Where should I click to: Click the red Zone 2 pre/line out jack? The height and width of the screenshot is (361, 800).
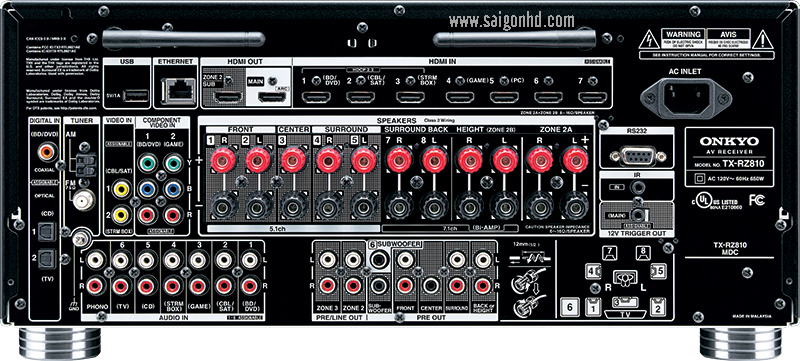click(353, 286)
